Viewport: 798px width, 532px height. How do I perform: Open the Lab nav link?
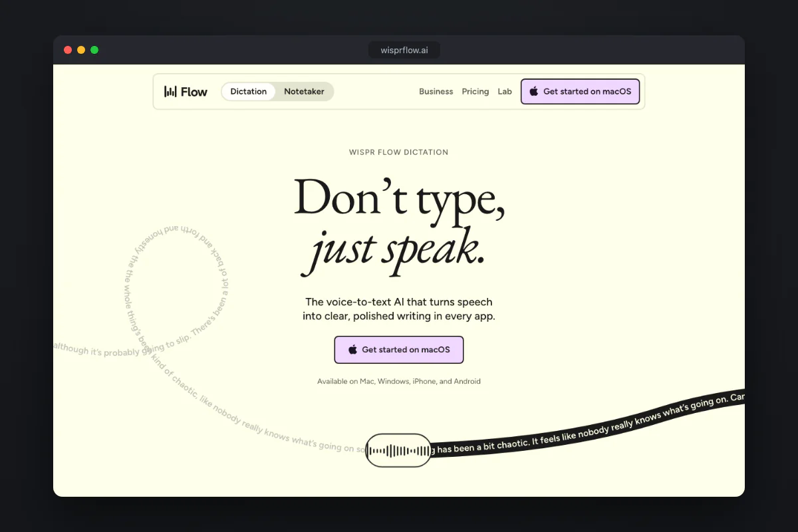[505, 92]
